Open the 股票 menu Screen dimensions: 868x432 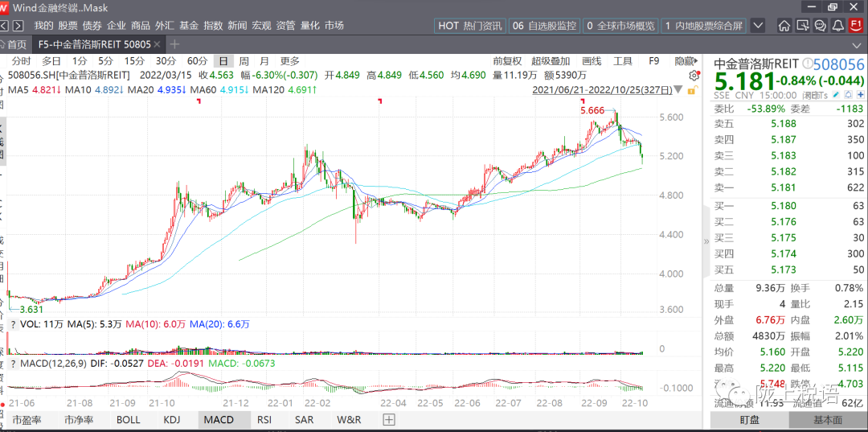point(68,26)
